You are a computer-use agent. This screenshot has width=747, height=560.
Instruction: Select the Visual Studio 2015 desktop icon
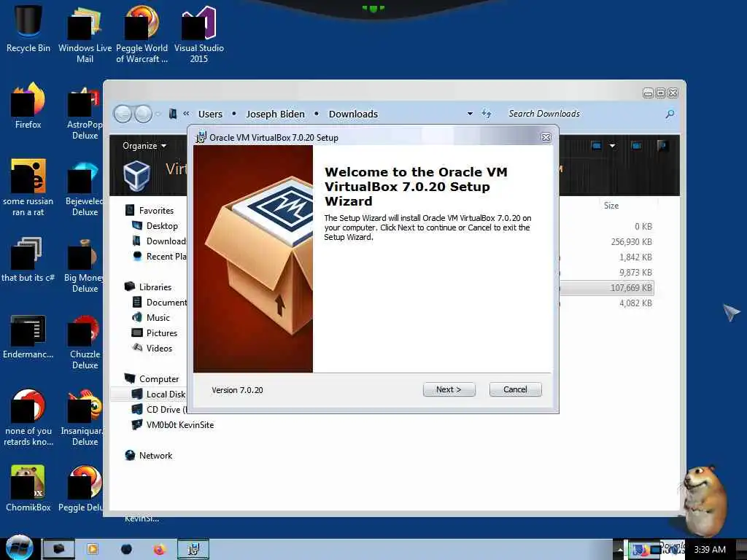click(198, 34)
